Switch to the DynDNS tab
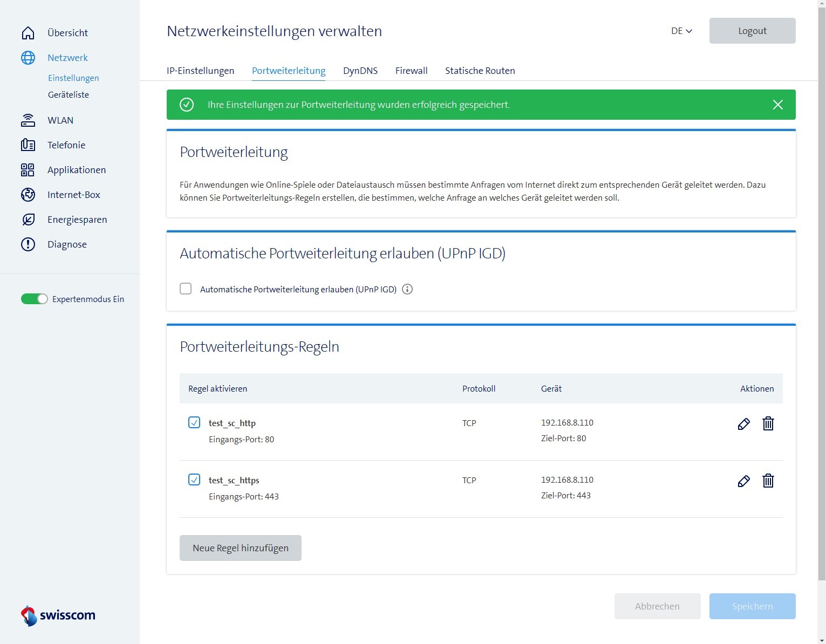Screen dimensions: 826x644 [360, 71]
